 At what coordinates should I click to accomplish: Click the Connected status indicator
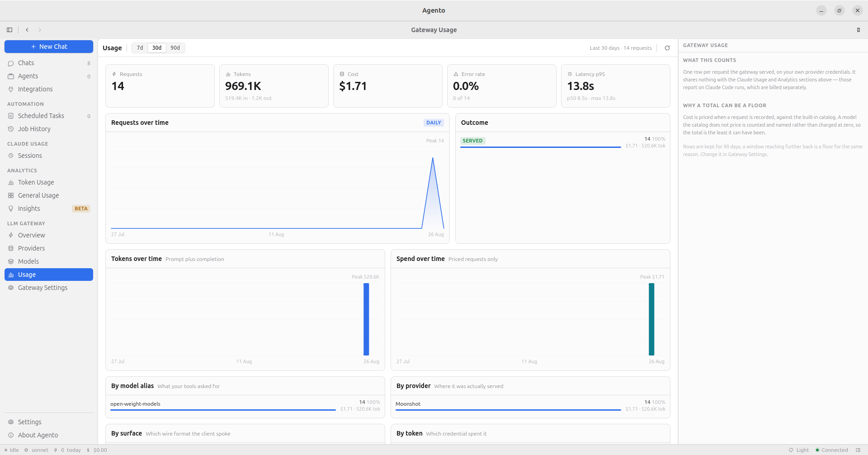pos(832,450)
